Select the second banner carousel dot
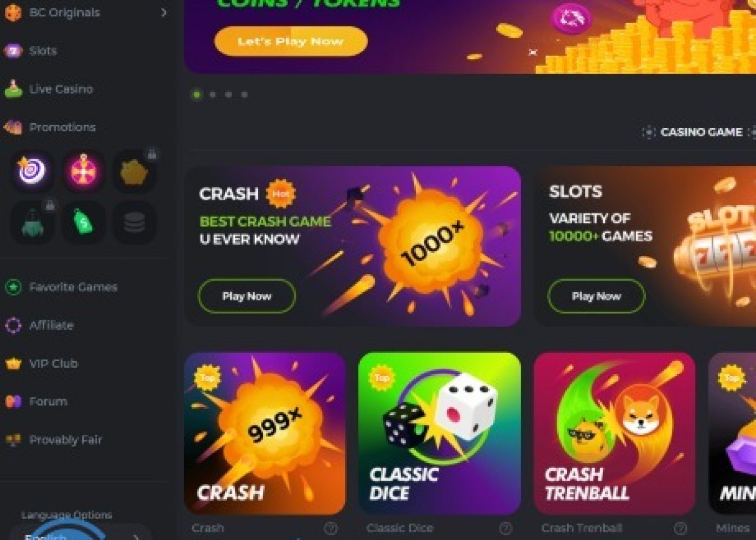The height and width of the screenshot is (540, 756). click(x=213, y=94)
